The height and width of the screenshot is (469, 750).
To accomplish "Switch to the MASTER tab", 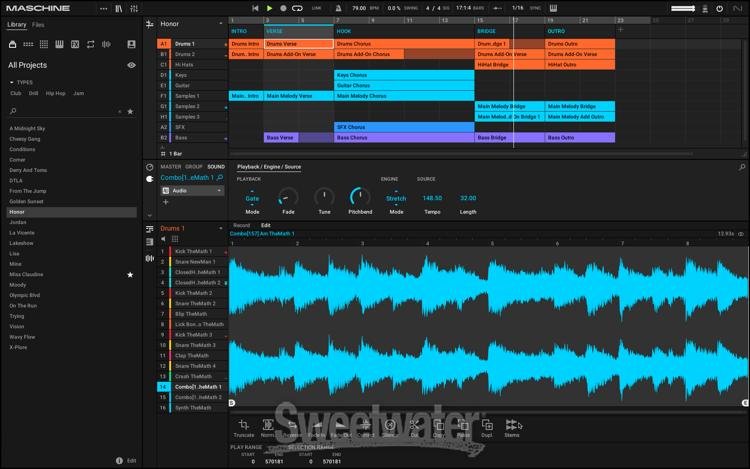I will [x=171, y=167].
